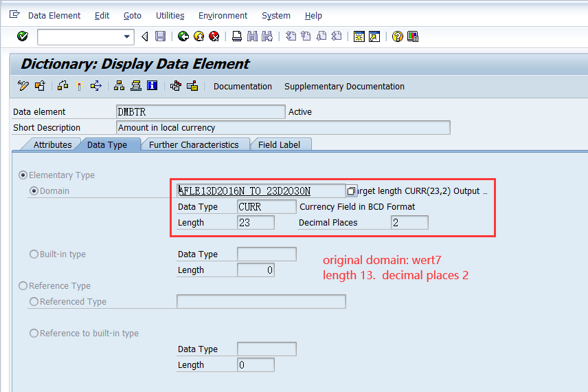Viewport: 588px width, 392px height.
Task: Click the Last Page icon
Action: [x=337, y=36]
